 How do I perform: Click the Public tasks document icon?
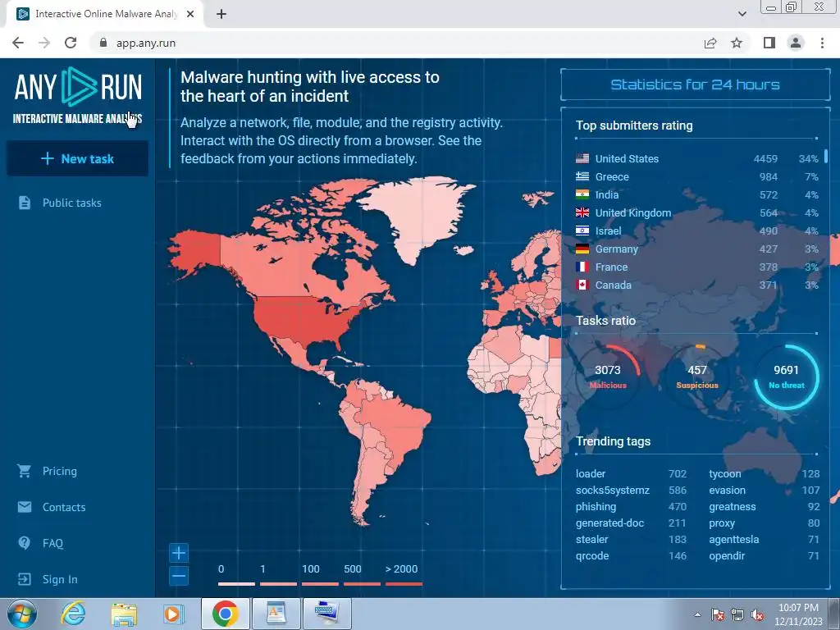(x=25, y=203)
